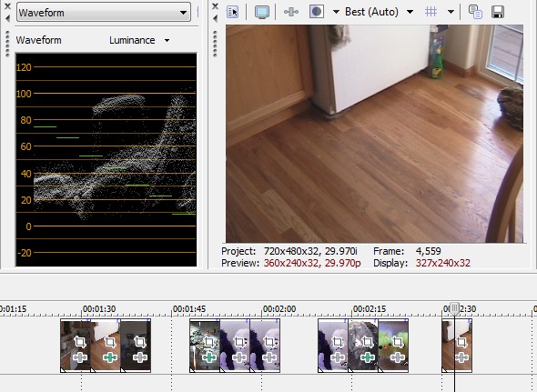537x392 pixels.
Task: Open green Event FX on kitchen floor clip
Action: [x=110, y=357]
